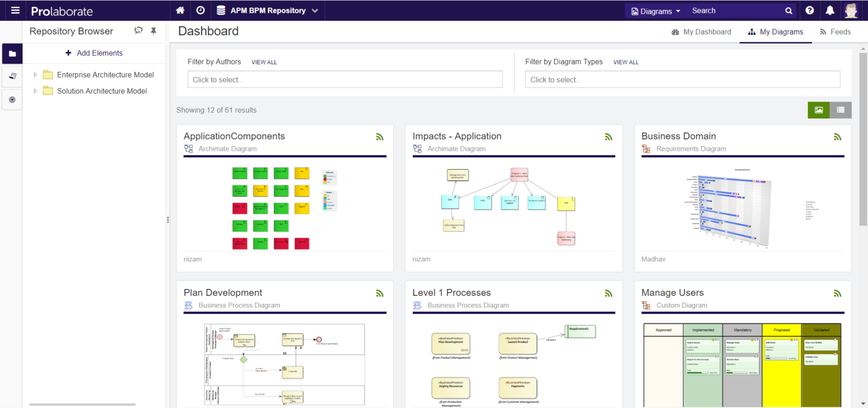Click the Prolaborate logo
Image resolution: width=868 pixels, height=408 pixels.
pos(62,11)
